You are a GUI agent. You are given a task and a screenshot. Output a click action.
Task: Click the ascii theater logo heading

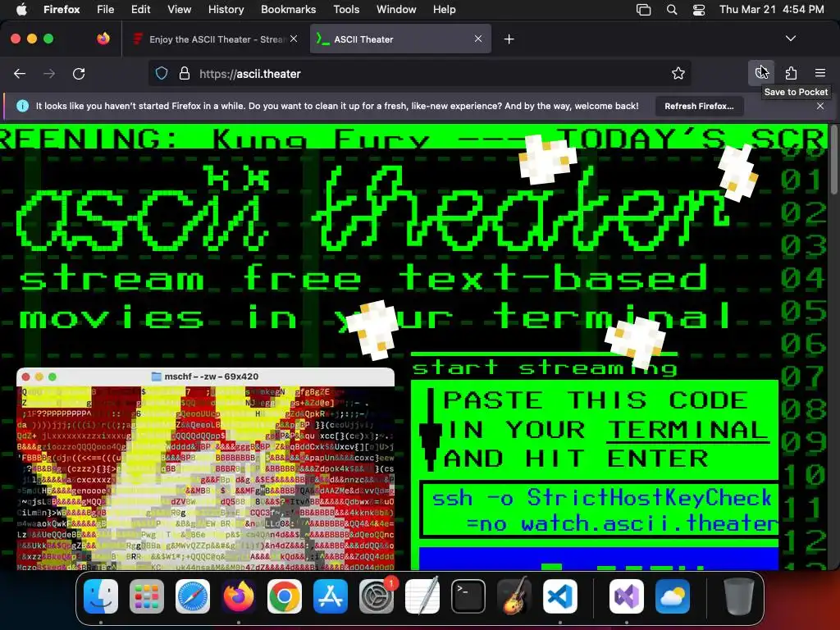tap(373, 209)
